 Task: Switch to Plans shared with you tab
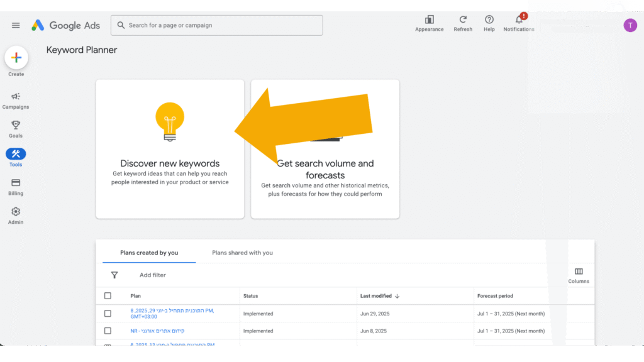coord(242,253)
